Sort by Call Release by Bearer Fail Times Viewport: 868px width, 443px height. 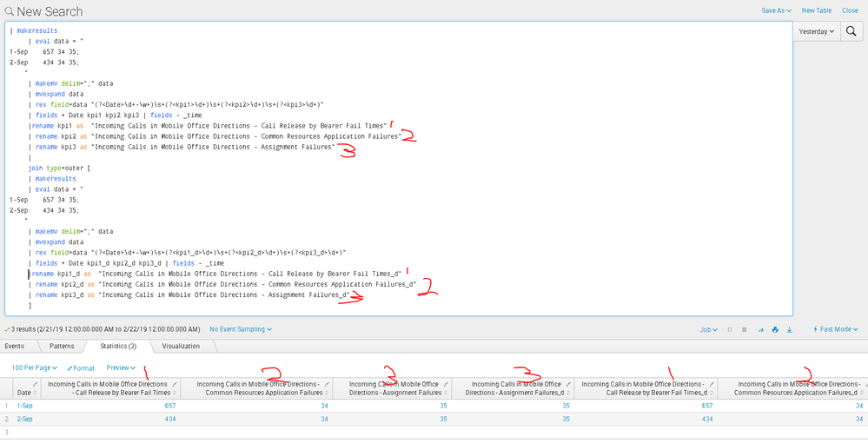pyautogui.click(x=175, y=392)
